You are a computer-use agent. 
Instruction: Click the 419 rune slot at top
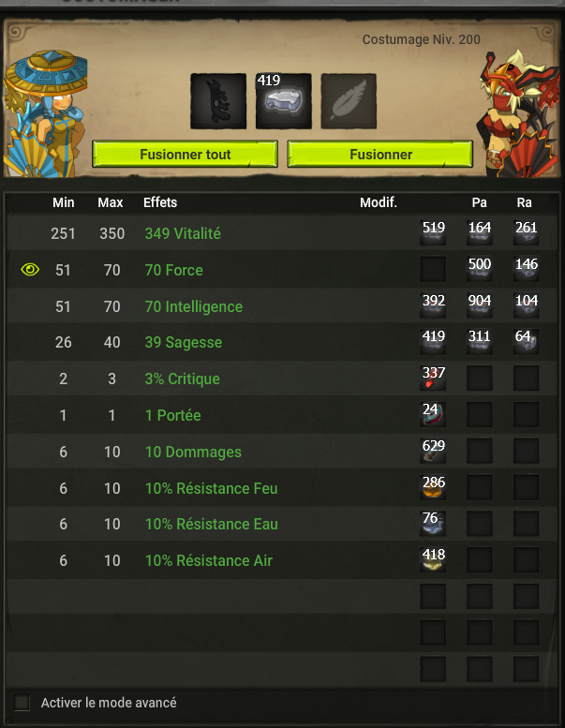[x=284, y=101]
